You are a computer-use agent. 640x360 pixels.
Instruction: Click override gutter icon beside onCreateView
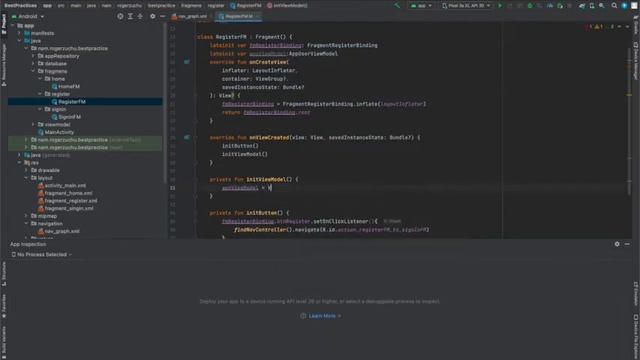[187, 62]
